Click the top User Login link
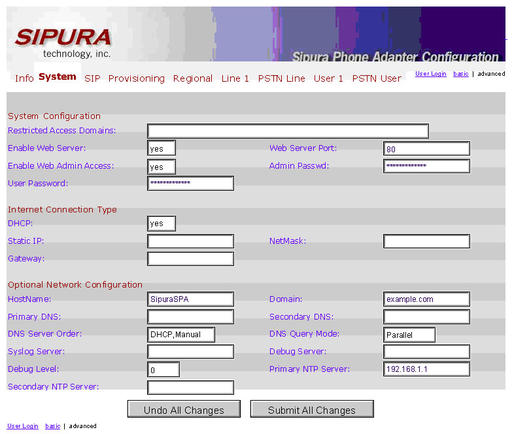Screen dimensions: 512x434 coord(431,74)
